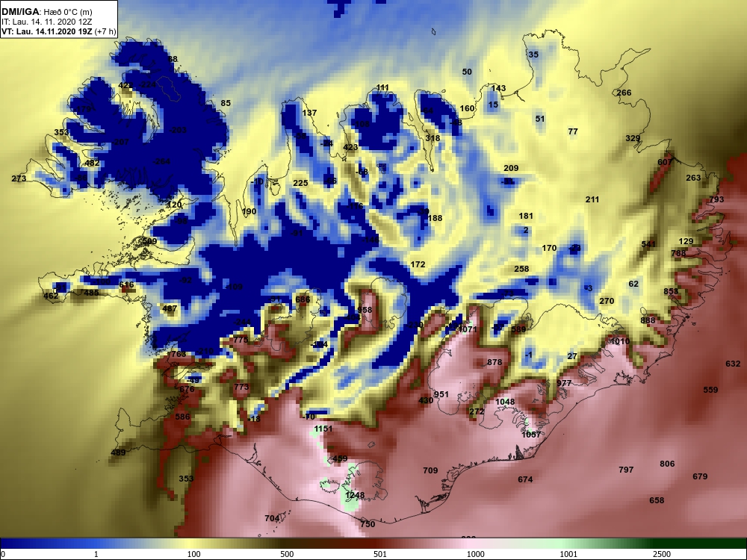Image resolution: width=747 pixels, height=560 pixels.
Task: Click the valid time line 'VT: Lau. 14.11.2020 19Z (+7 h)'
Action: point(58,32)
